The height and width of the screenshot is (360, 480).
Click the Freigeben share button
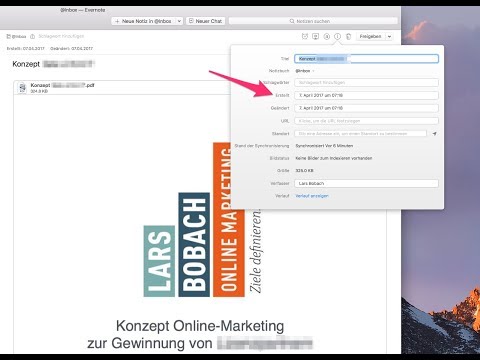(371, 36)
